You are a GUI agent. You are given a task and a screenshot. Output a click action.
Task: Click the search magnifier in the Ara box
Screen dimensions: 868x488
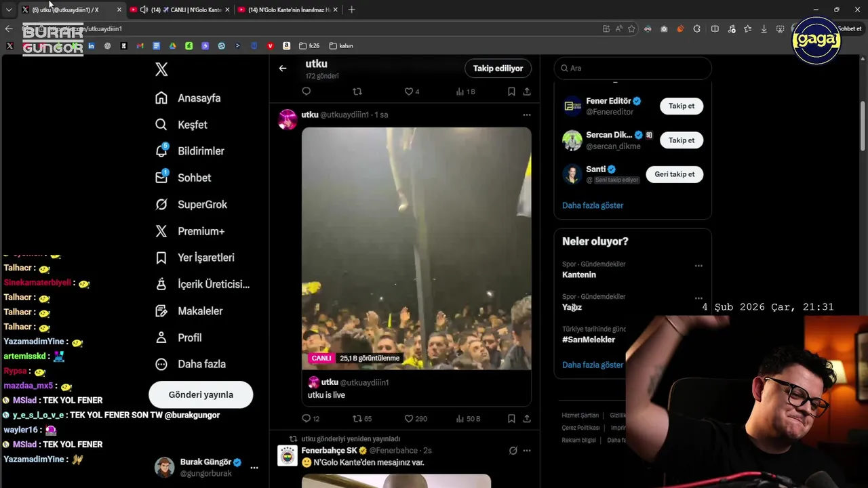pyautogui.click(x=564, y=68)
